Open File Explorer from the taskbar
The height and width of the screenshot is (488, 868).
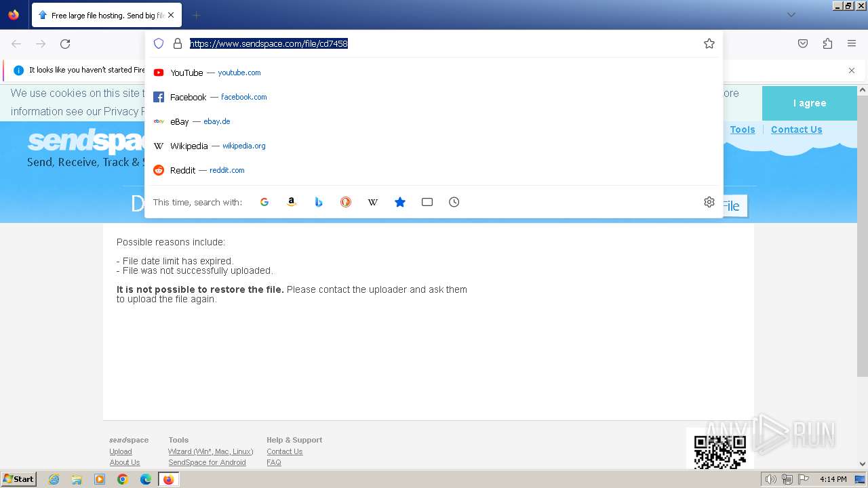click(77, 479)
